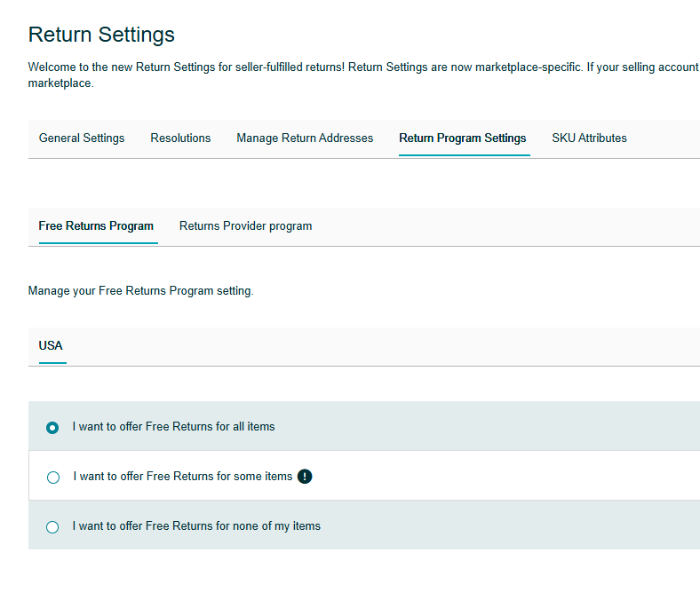Open the SKU Attributes tab

point(589,138)
